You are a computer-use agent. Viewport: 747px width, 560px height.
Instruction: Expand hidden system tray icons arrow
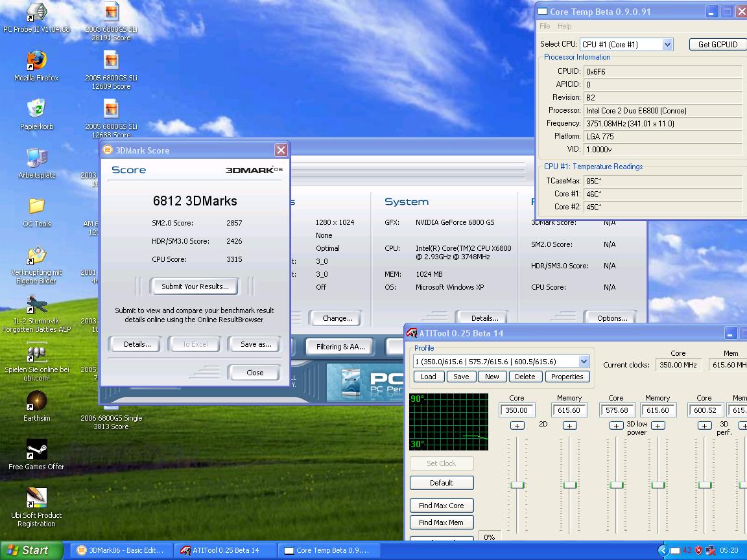pyautogui.click(x=663, y=550)
